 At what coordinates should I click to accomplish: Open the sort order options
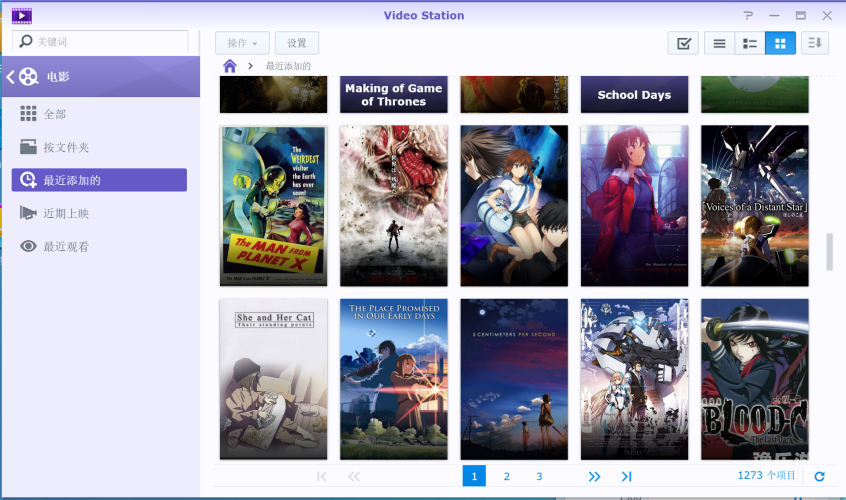coord(815,43)
